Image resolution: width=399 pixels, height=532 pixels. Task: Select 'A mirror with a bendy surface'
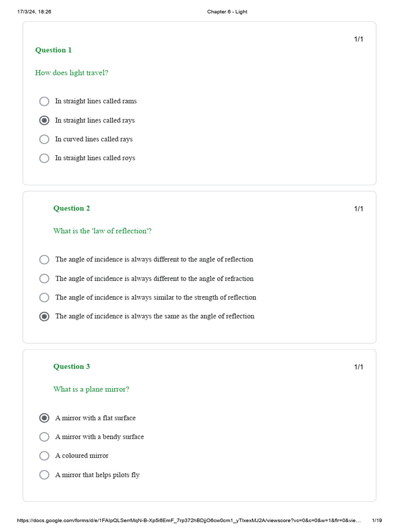[45, 437]
